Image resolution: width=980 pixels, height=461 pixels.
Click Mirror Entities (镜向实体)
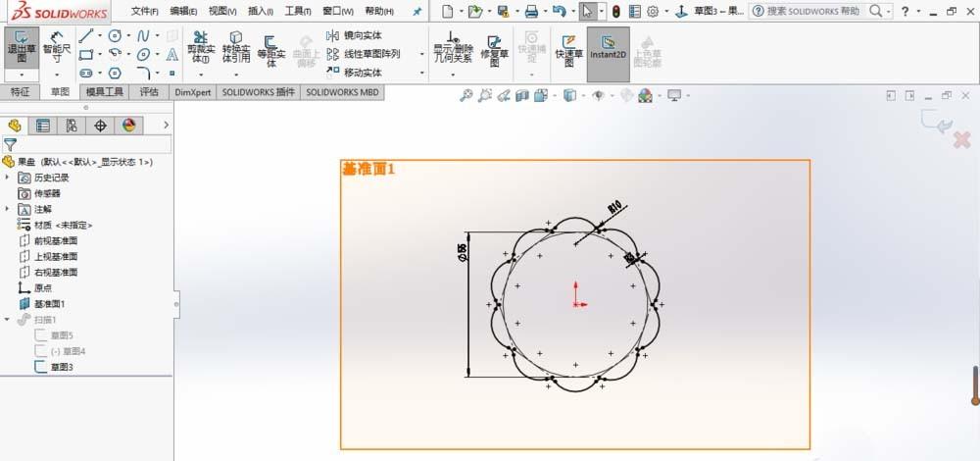tap(355, 35)
